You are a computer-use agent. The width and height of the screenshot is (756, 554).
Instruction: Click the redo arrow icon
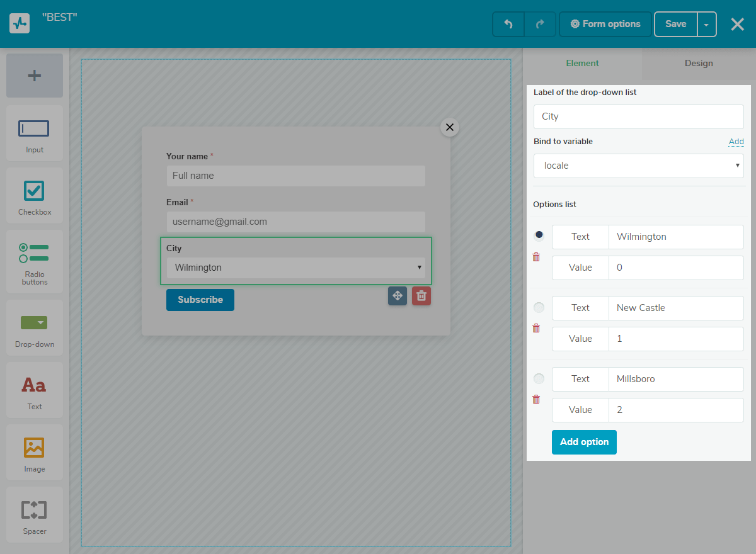pyautogui.click(x=540, y=25)
